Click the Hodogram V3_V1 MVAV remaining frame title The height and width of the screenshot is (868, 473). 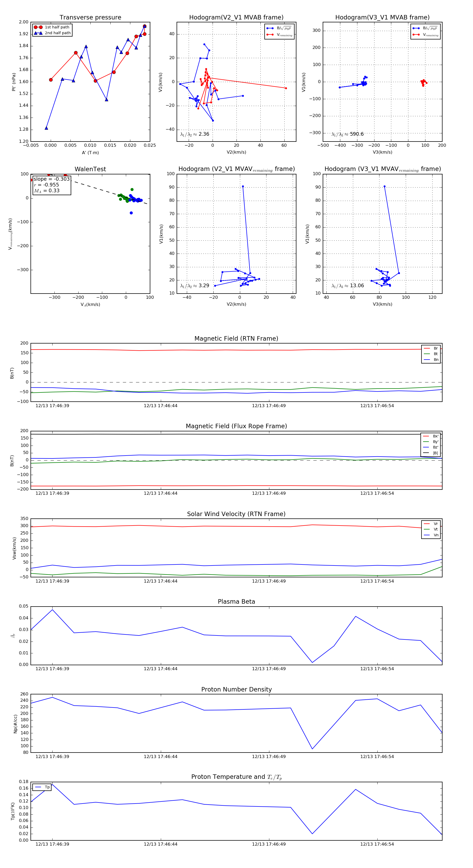382,169
